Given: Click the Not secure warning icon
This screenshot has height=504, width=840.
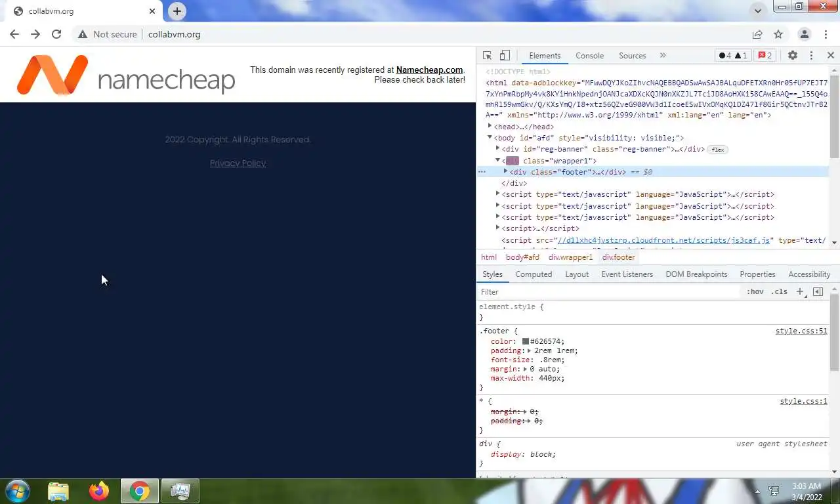Looking at the screenshot, I should pos(83,34).
